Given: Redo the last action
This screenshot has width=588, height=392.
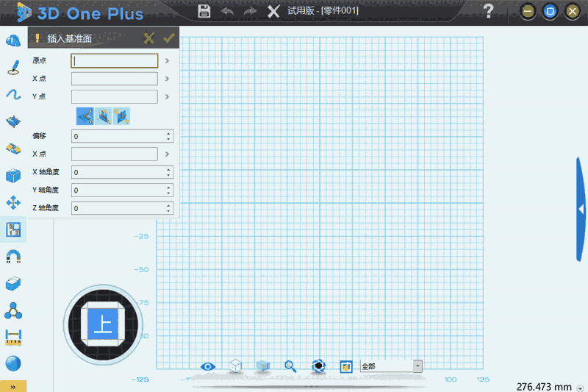Looking at the screenshot, I should [x=250, y=11].
